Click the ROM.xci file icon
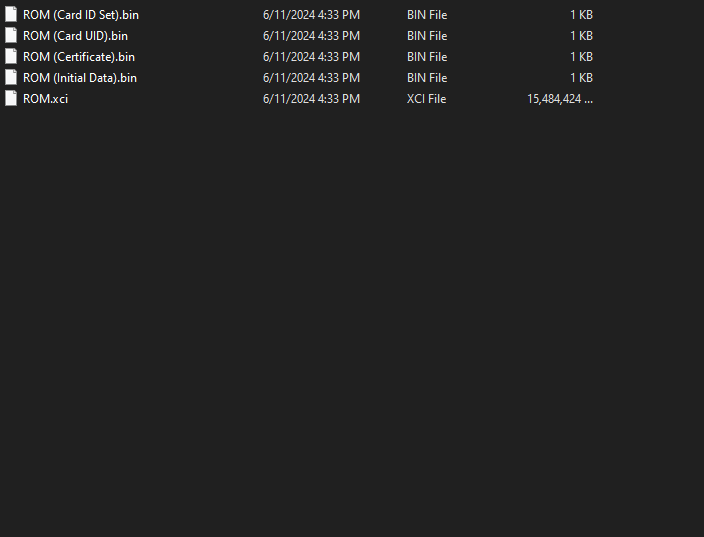This screenshot has width=704, height=537. click(11, 99)
